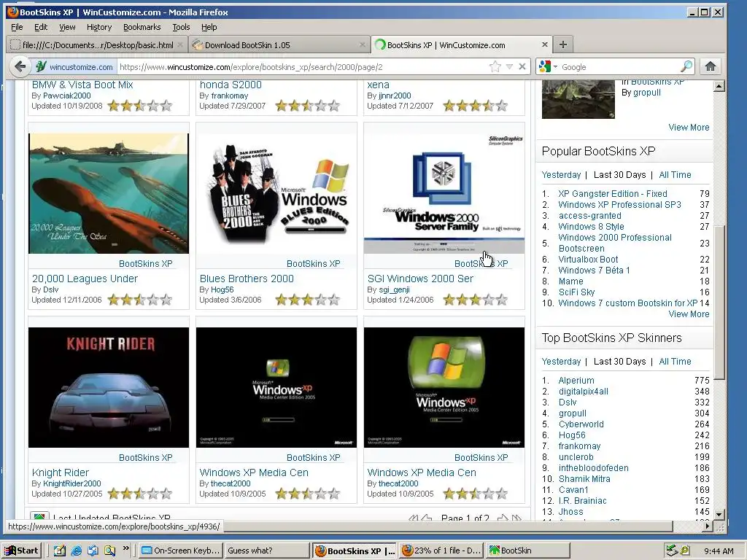Open the History menu

[99, 27]
